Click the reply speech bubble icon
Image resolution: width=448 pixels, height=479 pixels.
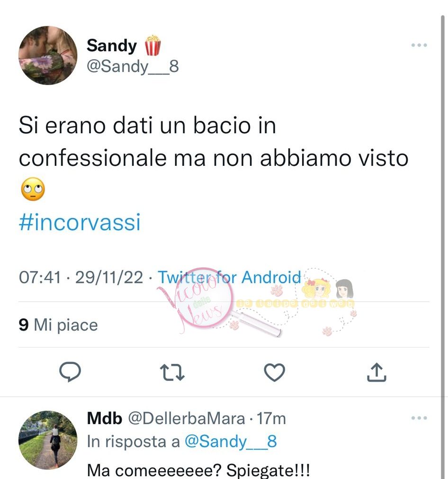click(x=70, y=372)
